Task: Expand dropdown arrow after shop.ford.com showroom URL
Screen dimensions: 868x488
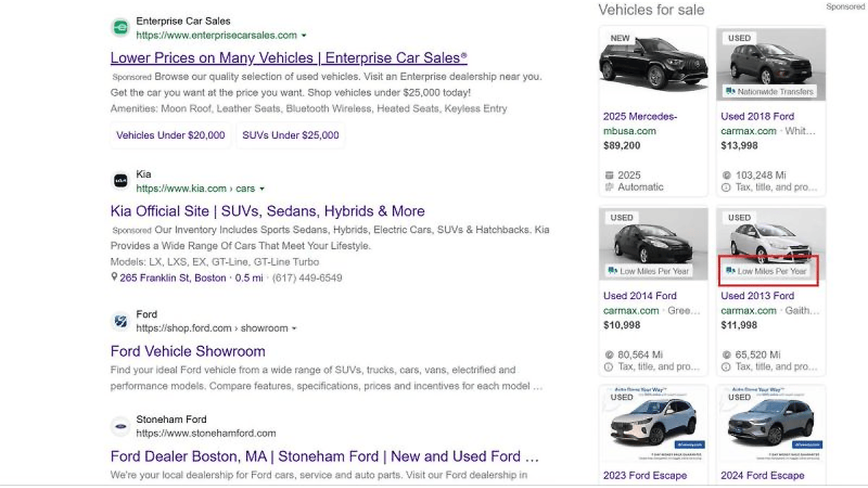Action: click(294, 329)
